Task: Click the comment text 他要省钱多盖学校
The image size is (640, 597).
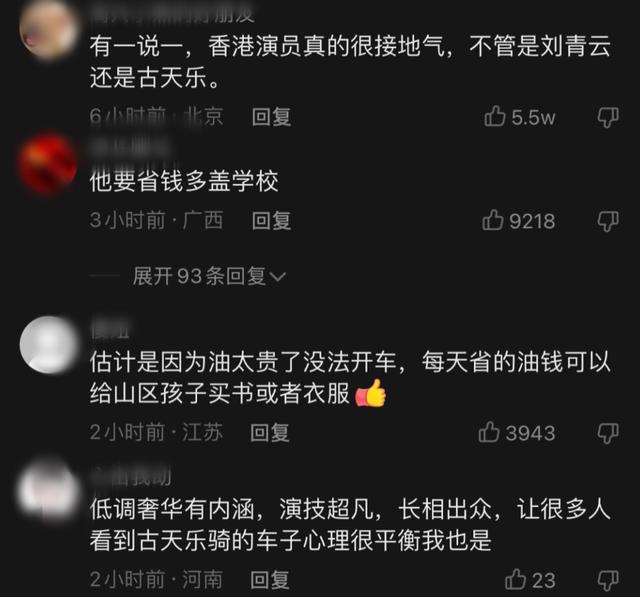Action: click(184, 181)
